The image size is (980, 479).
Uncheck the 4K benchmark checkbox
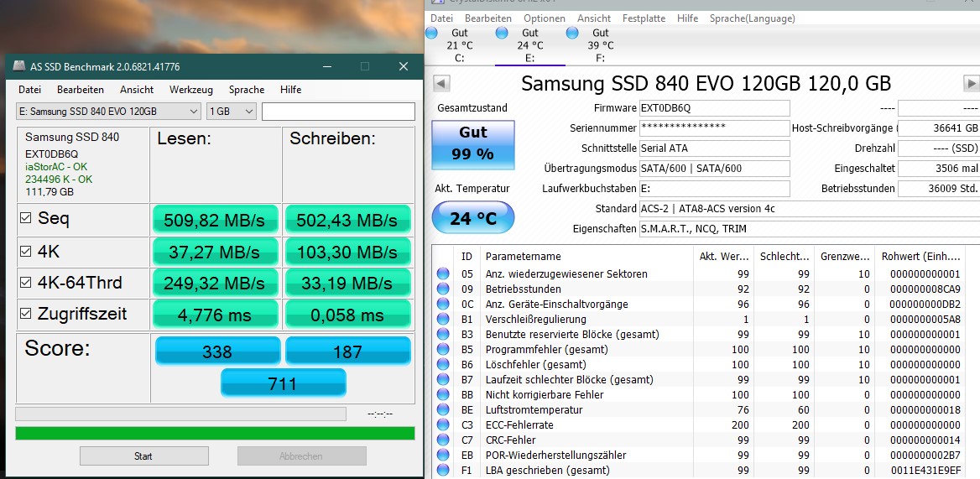pos(26,251)
